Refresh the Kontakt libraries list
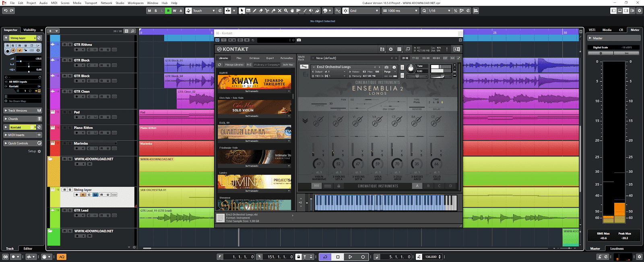 [x=219, y=64]
